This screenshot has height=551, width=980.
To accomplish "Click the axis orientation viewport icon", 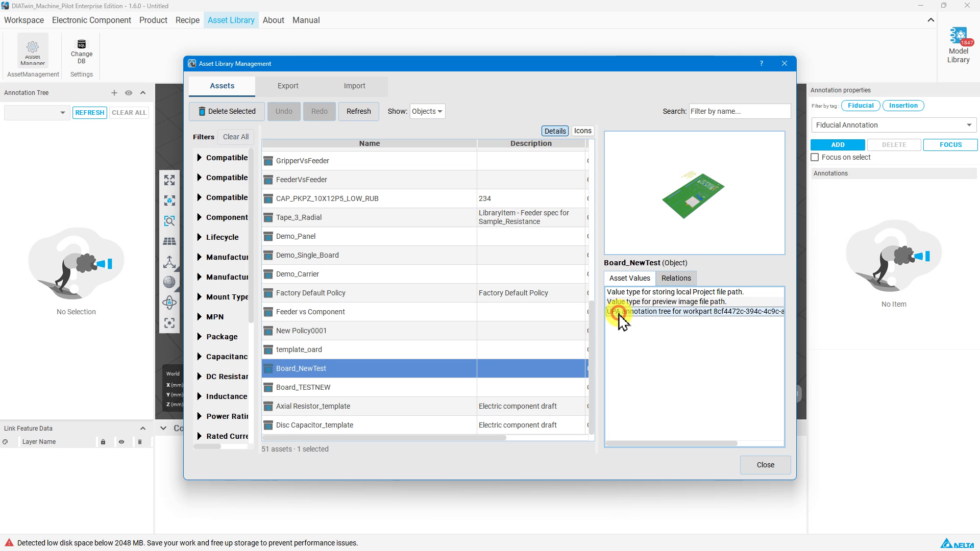I will tap(169, 262).
